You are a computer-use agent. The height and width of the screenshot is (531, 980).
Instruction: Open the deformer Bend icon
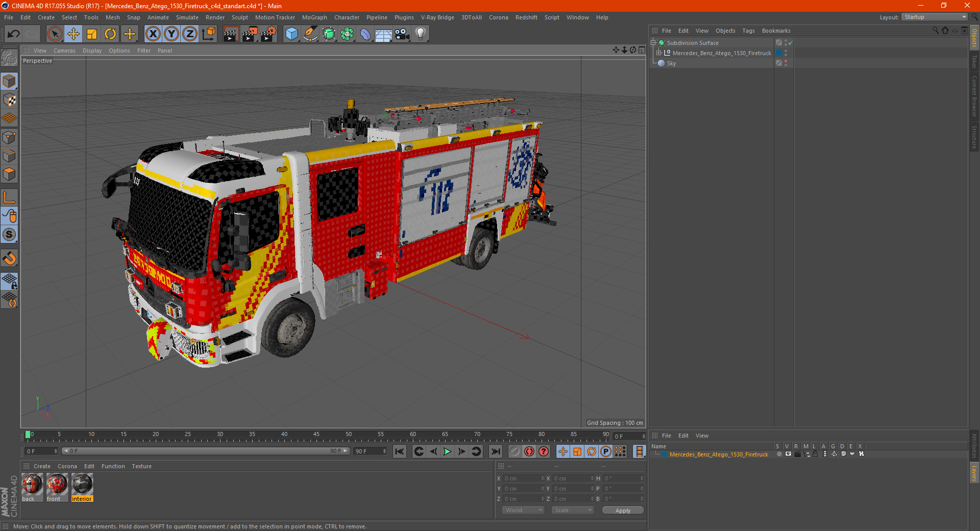(x=365, y=34)
